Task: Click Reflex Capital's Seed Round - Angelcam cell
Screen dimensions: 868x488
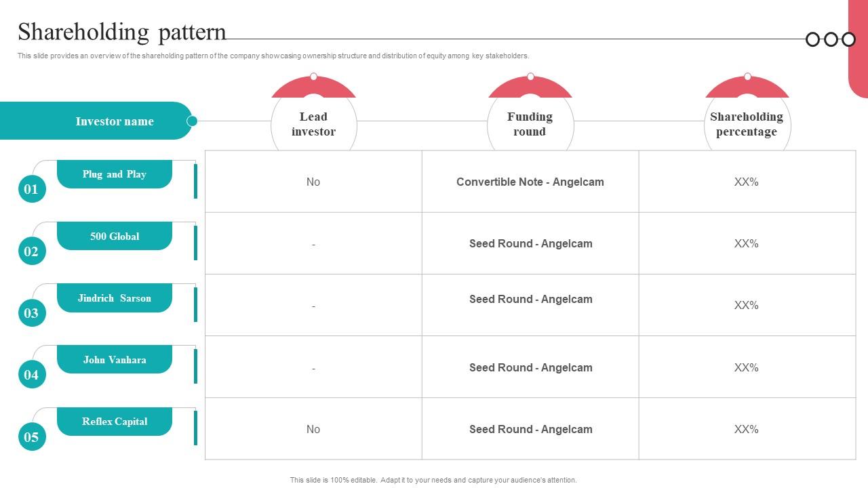Action: (x=530, y=429)
